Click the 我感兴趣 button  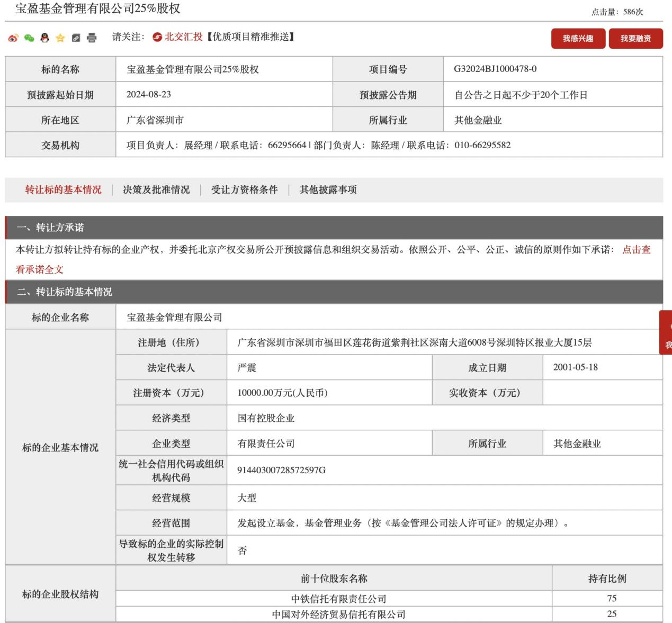578,38
